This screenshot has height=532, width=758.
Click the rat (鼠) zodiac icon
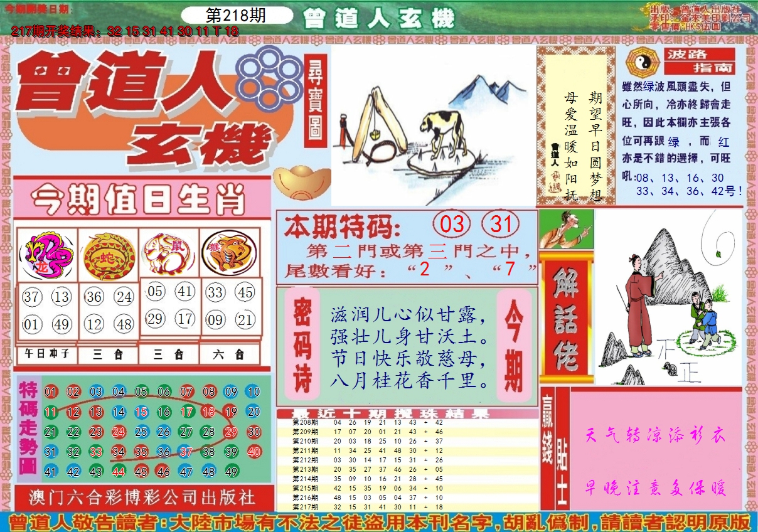pyautogui.click(x=168, y=253)
